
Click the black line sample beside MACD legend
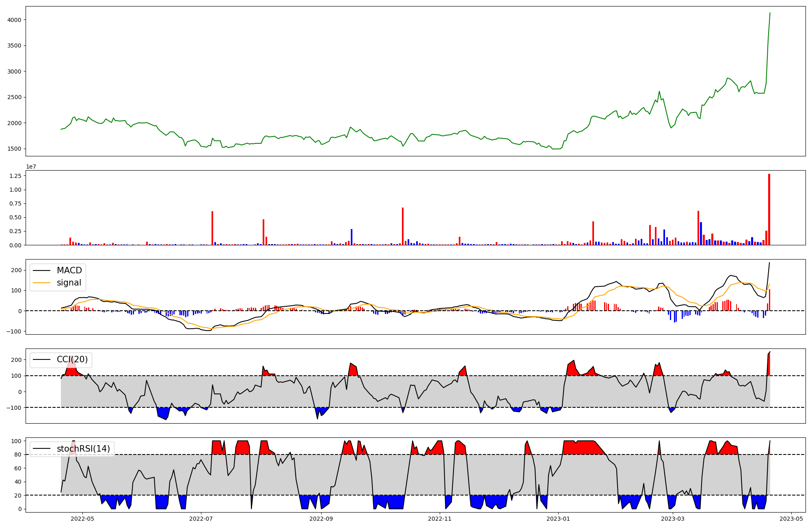tap(41, 270)
